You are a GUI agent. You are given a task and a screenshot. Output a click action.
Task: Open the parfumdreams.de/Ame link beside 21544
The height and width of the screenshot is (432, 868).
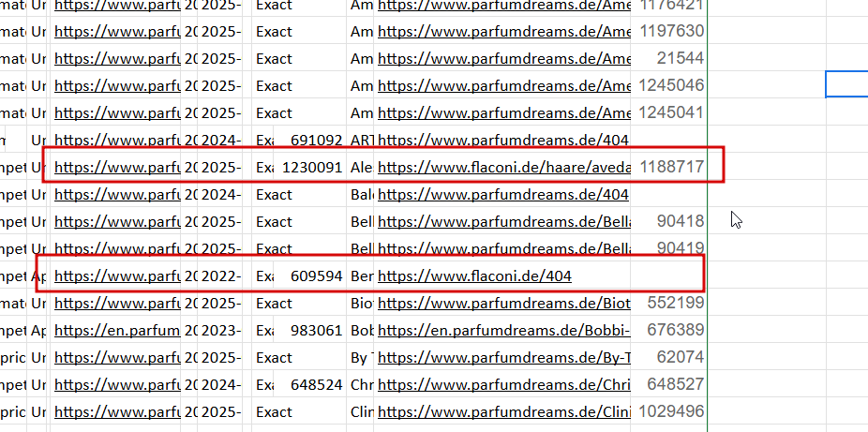pos(503,59)
